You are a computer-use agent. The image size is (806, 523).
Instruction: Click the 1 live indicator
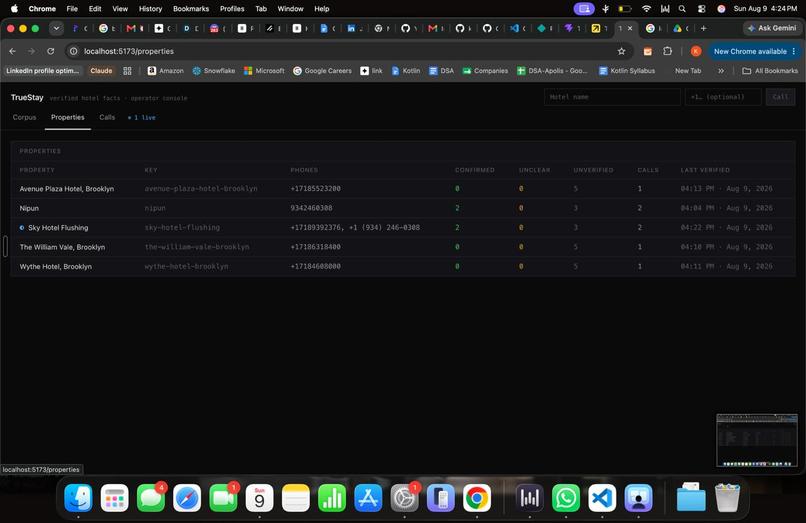tap(142, 117)
